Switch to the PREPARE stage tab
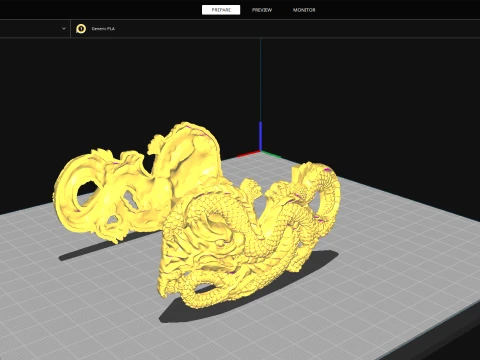Viewport: 480px width, 360px height. pyautogui.click(x=221, y=10)
